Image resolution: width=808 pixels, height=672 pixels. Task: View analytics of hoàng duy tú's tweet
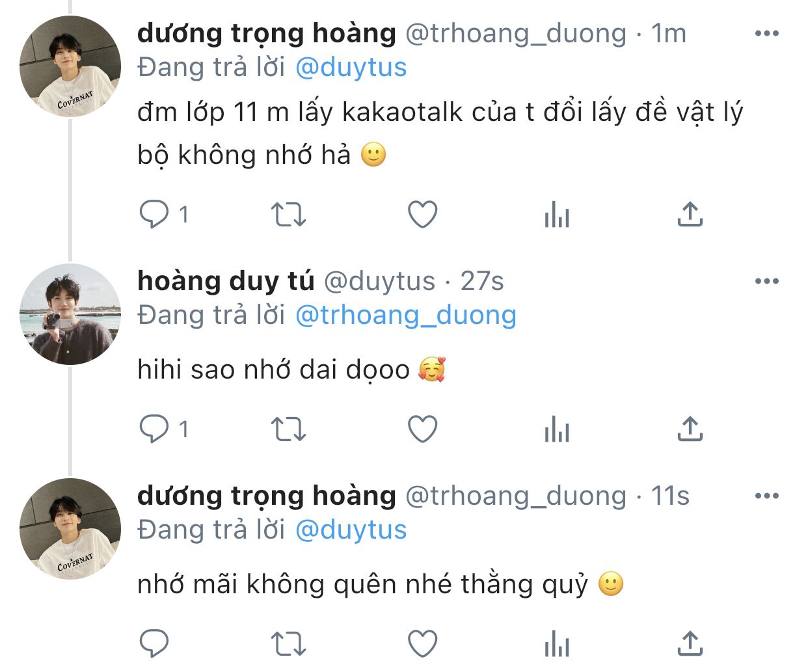tap(557, 429)
